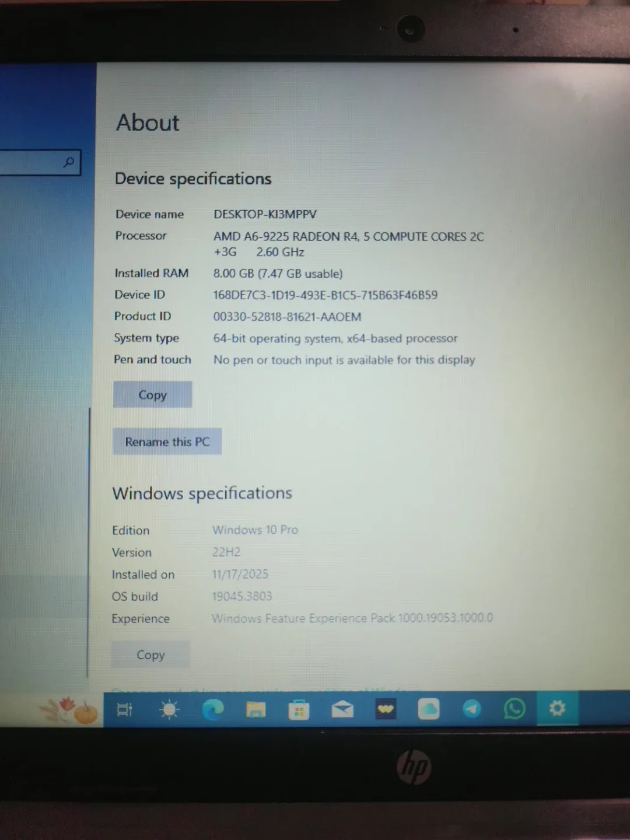Open Telegram from the taskbar

pos(471,709)
